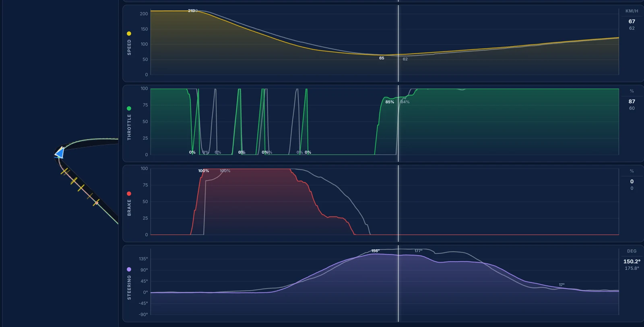This screenshot has width=644, height=327.
Task: Click the 84% throttle chart annotation
Action: pyautogui.click(x=405, y=102)
